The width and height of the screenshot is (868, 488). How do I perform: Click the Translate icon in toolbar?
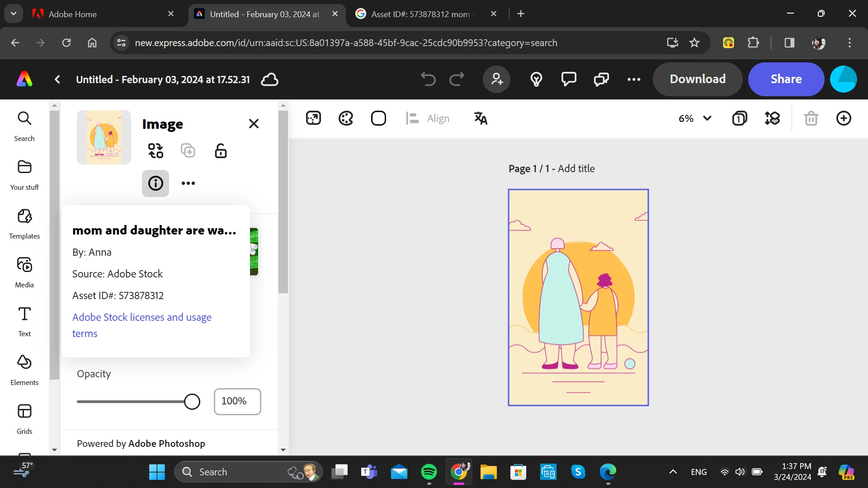pos(481,118)
